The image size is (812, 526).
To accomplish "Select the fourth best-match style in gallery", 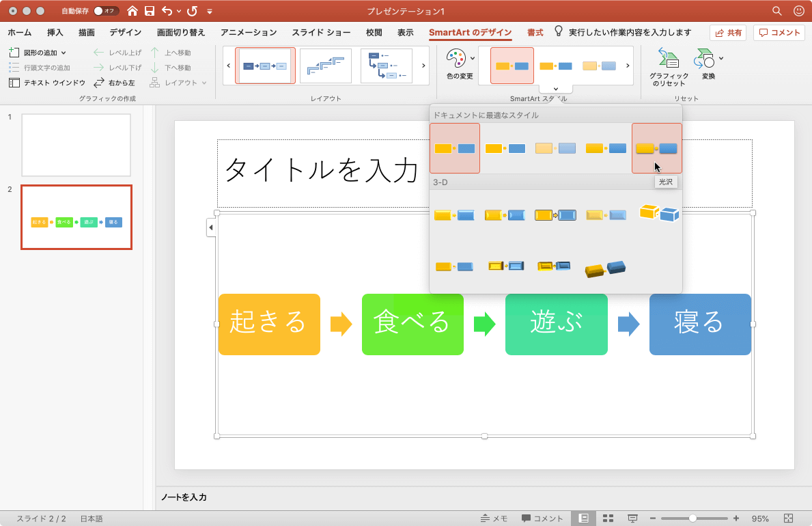I will point(606,149).
